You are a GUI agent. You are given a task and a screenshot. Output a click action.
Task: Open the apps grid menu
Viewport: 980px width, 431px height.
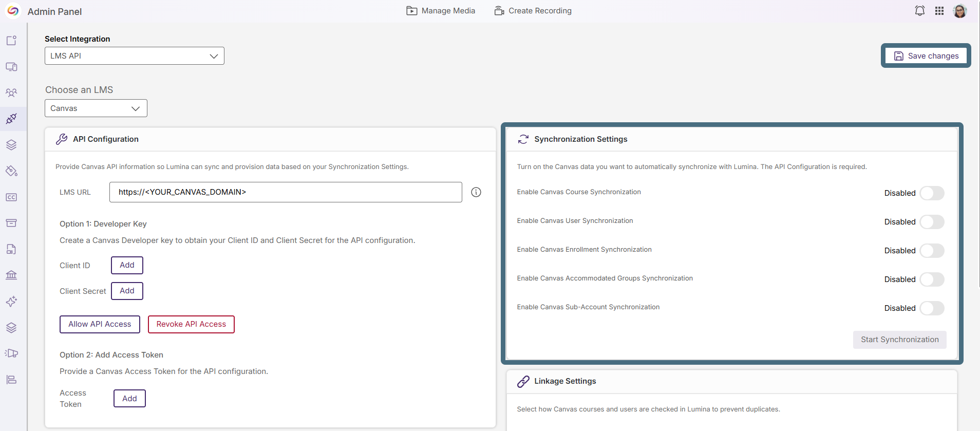click(939, 11)
